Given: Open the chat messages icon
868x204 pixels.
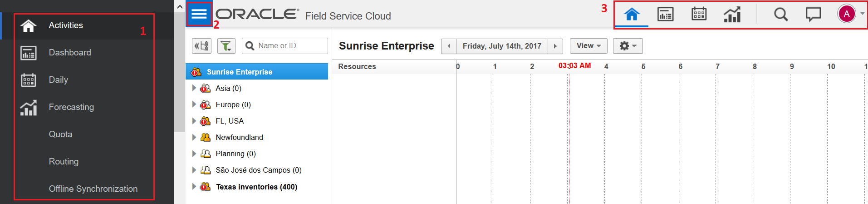Looking at the screenshot, I should coord(813,15).
